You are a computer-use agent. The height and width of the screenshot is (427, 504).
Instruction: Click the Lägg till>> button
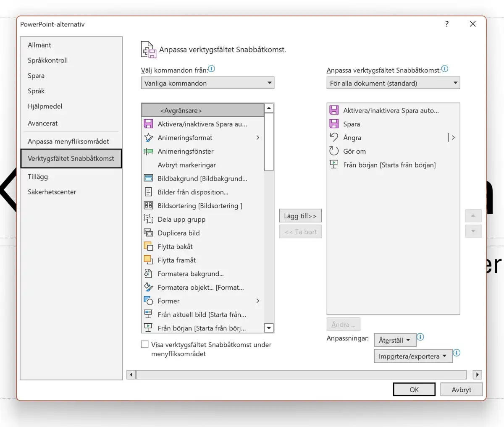point(300,216)
